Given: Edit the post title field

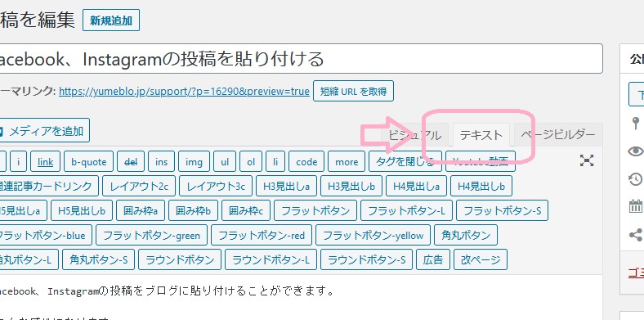Looking at the screenshot, I should pyautogui.click(x=301, y=59).
